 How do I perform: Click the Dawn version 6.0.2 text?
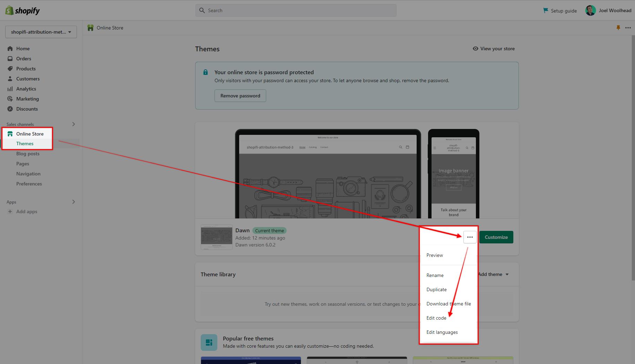(x=255, y=245)
